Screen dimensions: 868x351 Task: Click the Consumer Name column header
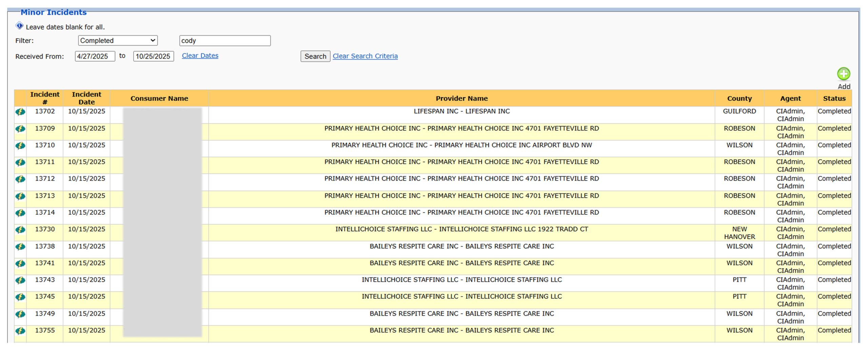pos(159,99)
